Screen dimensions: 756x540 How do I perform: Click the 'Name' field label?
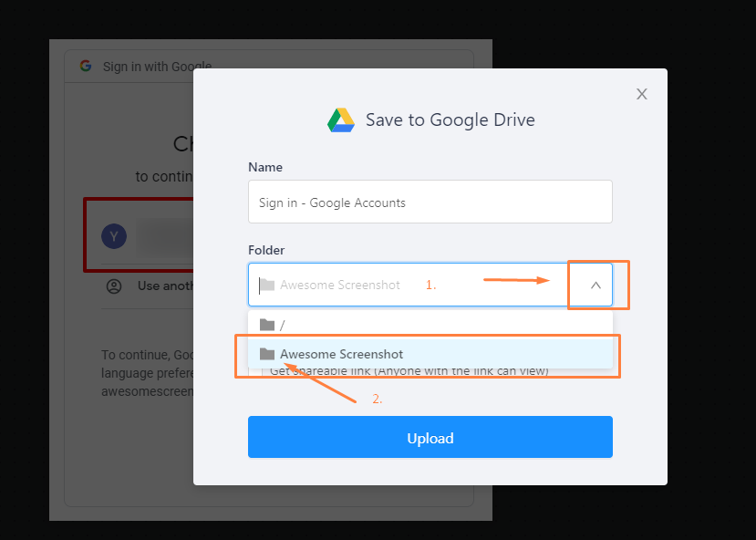click(265, 167)
